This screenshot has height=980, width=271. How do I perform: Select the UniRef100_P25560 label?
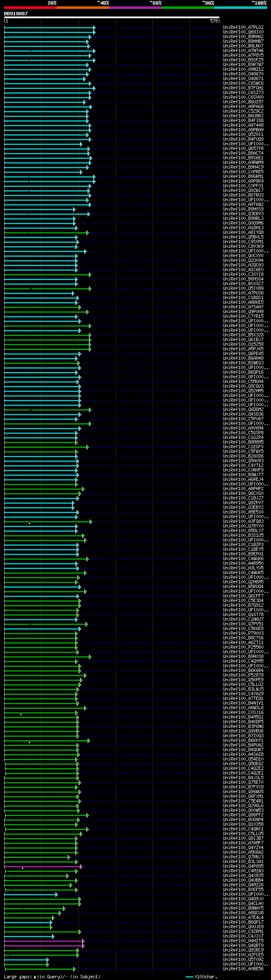[x=243, y=647]
